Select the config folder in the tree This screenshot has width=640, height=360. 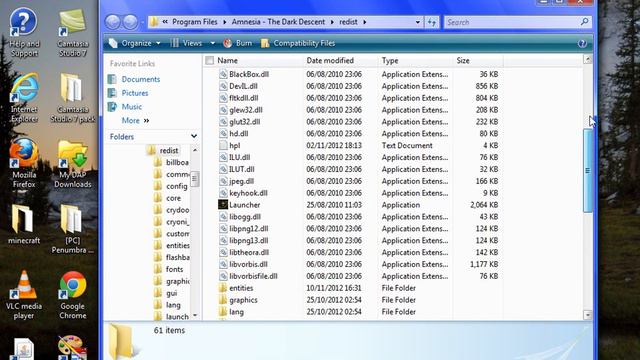177,186
